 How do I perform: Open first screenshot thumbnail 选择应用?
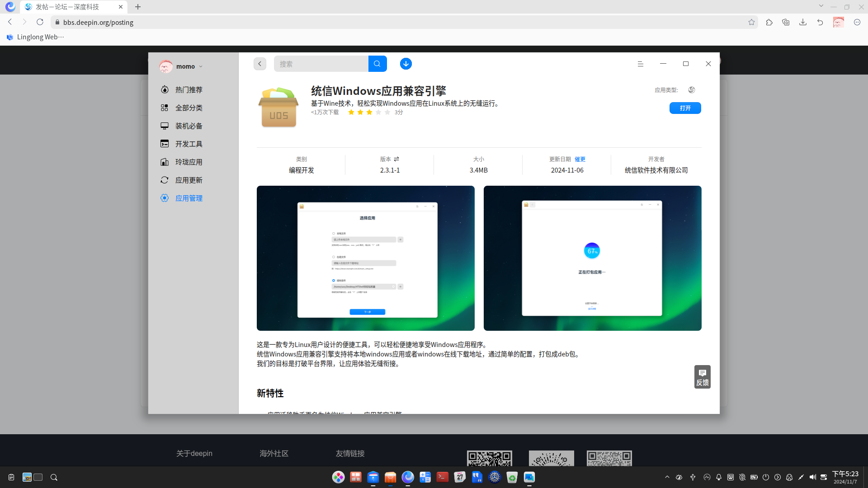(x=366, y=258)
